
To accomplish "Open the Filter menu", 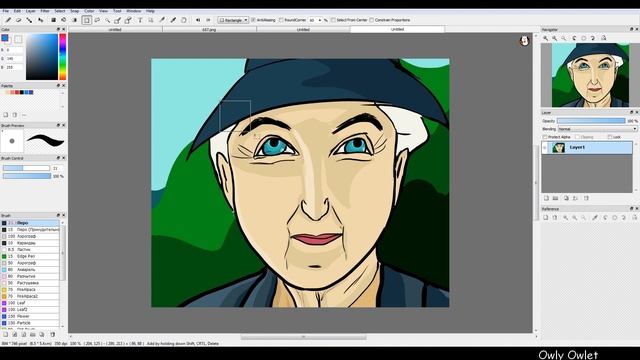I will click(x=45, y=11).
